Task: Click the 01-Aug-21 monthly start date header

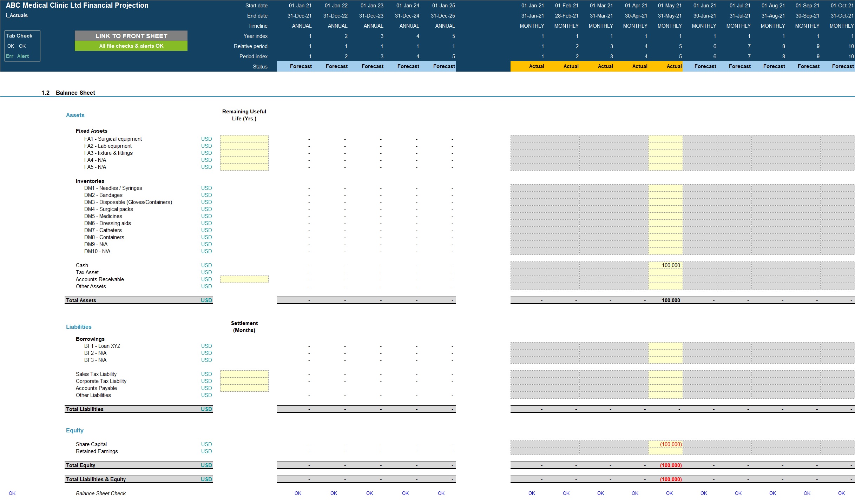Action: tap(773, 6)
